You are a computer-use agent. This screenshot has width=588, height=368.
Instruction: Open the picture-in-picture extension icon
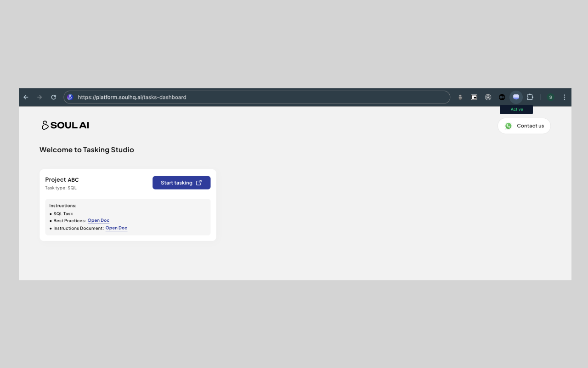coord(474,97)
